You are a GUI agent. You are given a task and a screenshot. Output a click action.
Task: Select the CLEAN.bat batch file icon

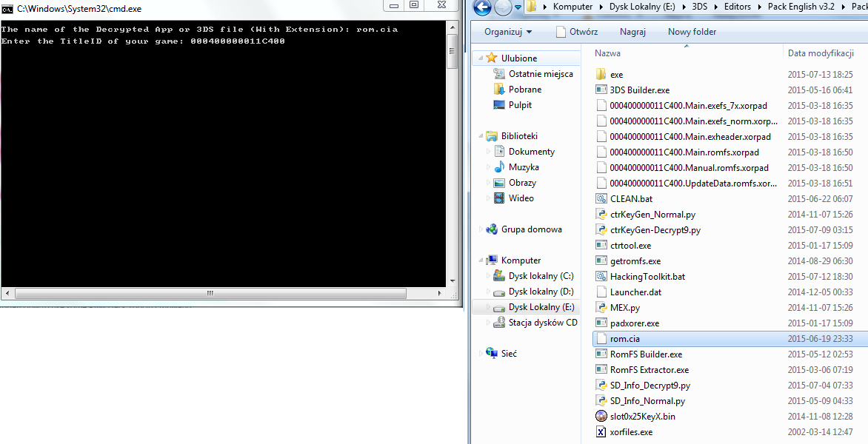point(601,199)
